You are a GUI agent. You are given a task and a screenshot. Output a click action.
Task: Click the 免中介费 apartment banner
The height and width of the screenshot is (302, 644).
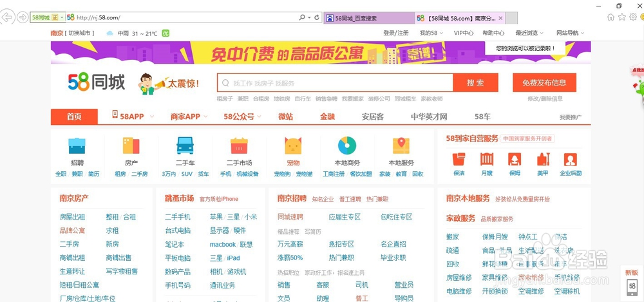coord(321,53)
